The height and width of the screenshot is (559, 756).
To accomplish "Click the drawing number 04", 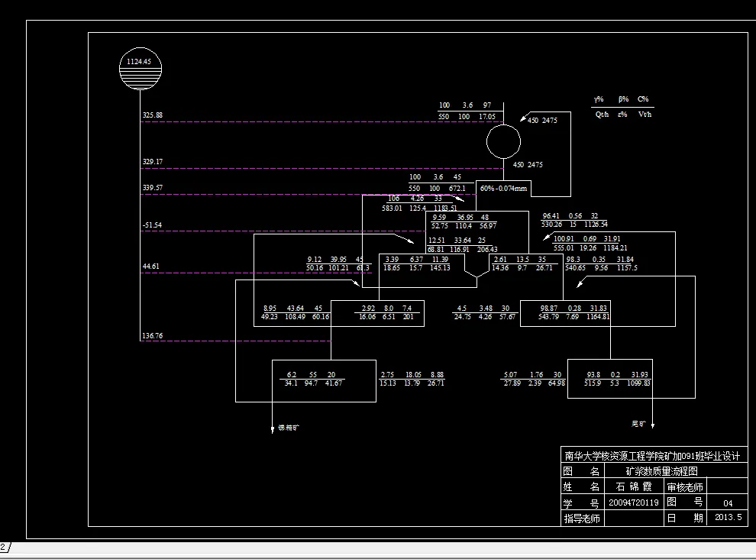I will click(x=728, y=503).
